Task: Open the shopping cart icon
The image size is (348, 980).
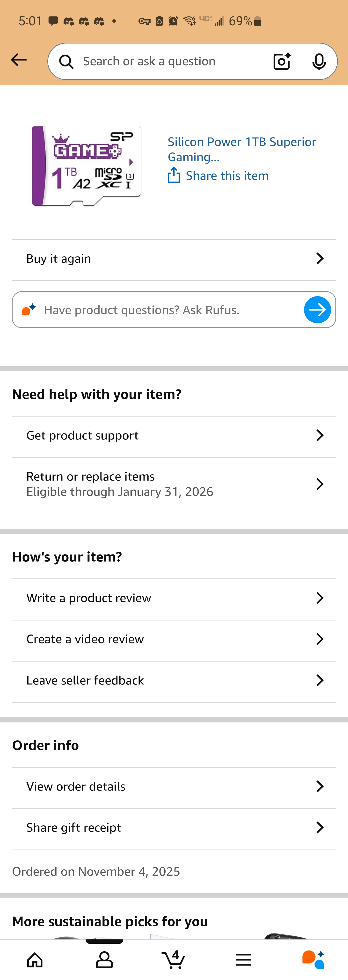Action: click(x=174, y=959)
